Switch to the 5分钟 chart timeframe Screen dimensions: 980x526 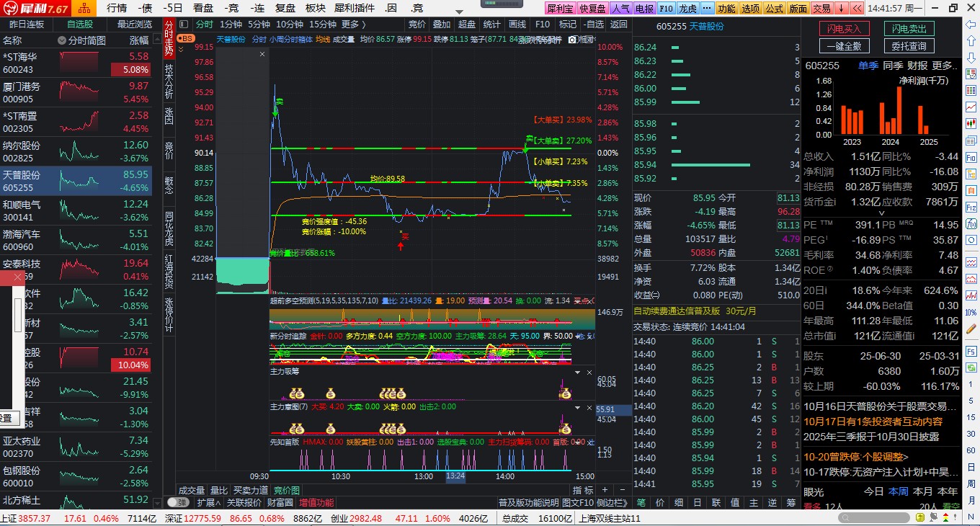coord(259,24)
